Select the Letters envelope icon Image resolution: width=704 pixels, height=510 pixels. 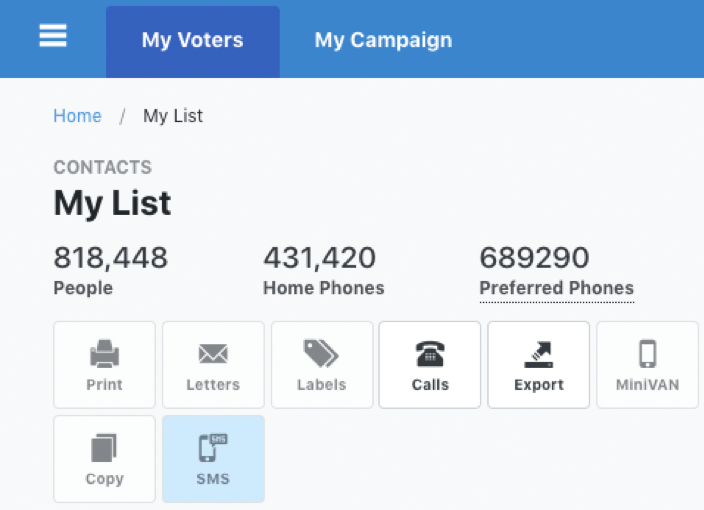(x=213, y=354)
